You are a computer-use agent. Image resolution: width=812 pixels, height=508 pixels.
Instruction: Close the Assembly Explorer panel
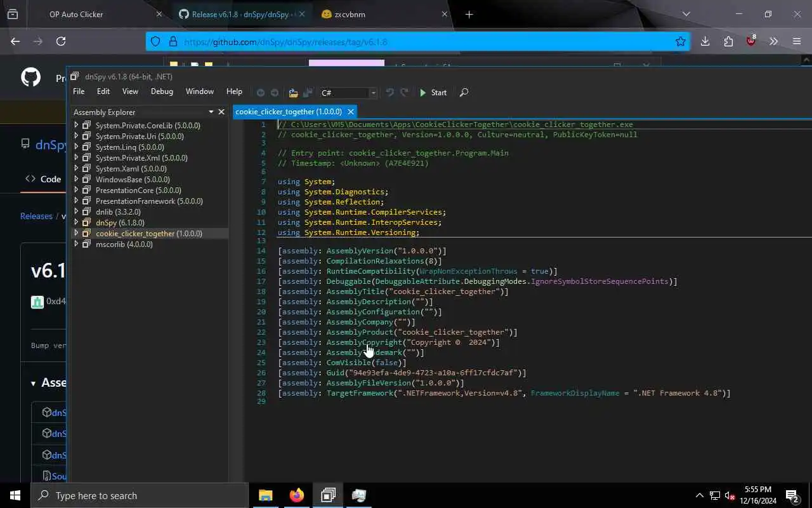221,112
